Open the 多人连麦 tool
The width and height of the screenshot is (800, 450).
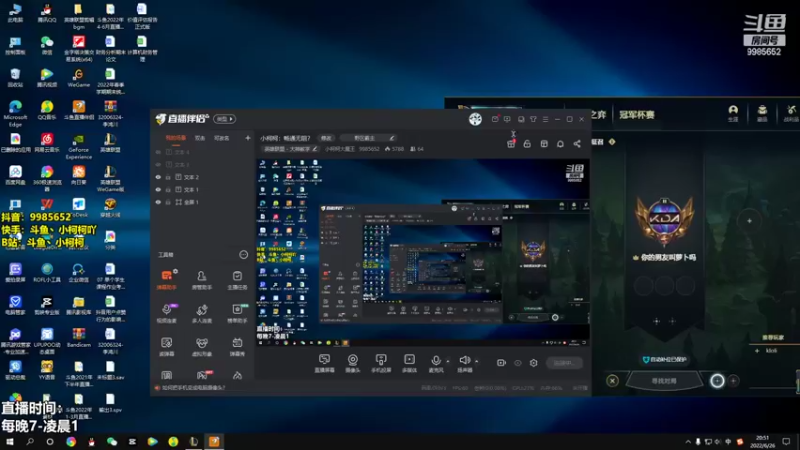[202, 313]
